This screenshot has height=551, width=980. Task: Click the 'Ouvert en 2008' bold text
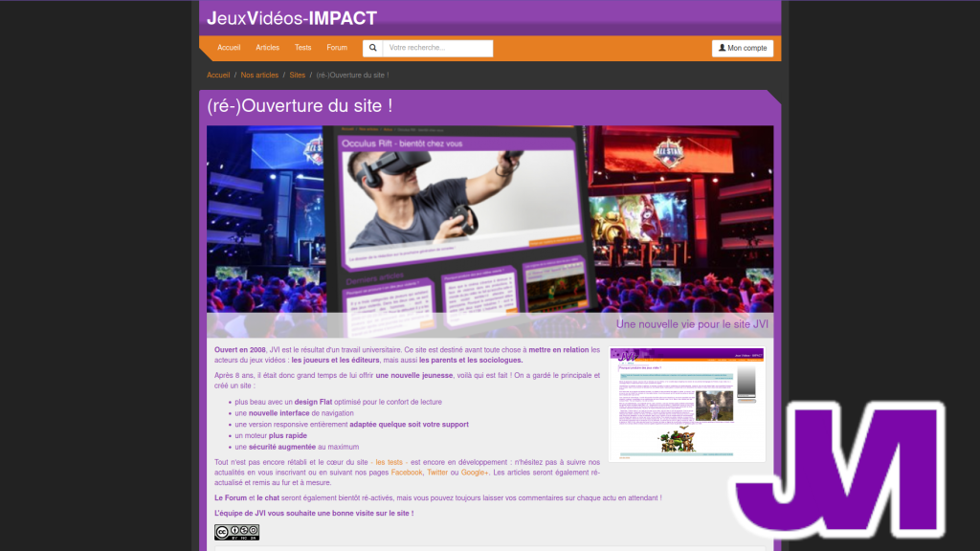tap(240, 350)
